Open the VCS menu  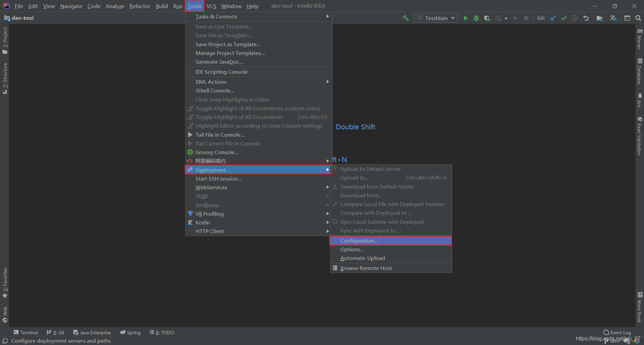[211, 6]
